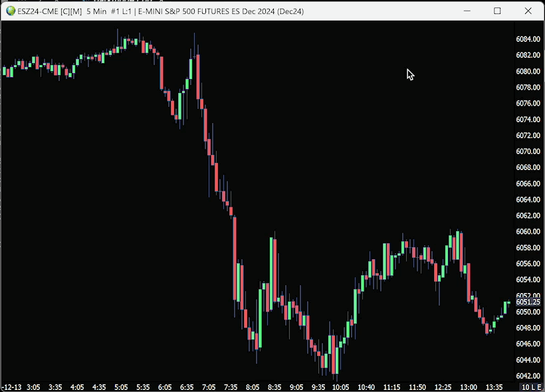Click the 3:35 time axis label

(55, 387)
